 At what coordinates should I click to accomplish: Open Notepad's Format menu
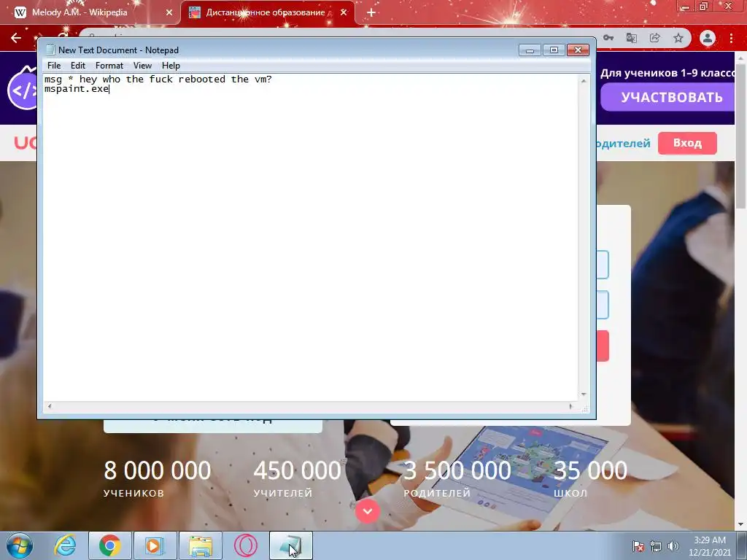pos(109,66)
